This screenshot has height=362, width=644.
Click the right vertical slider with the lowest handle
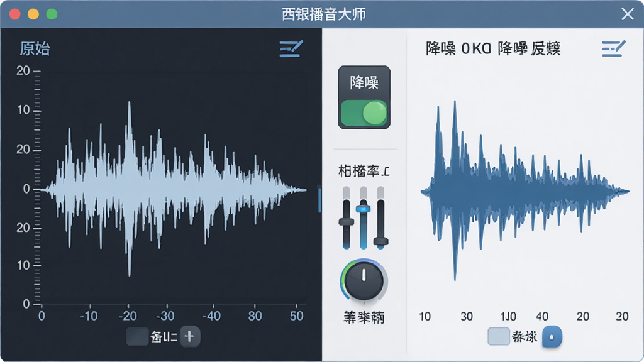(x=380, y=217)
